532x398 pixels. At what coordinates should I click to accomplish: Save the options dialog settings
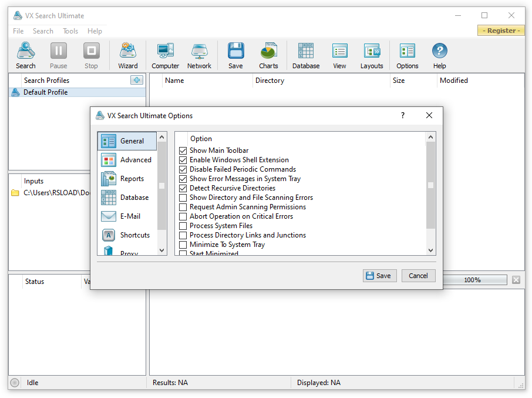(380, 276)
